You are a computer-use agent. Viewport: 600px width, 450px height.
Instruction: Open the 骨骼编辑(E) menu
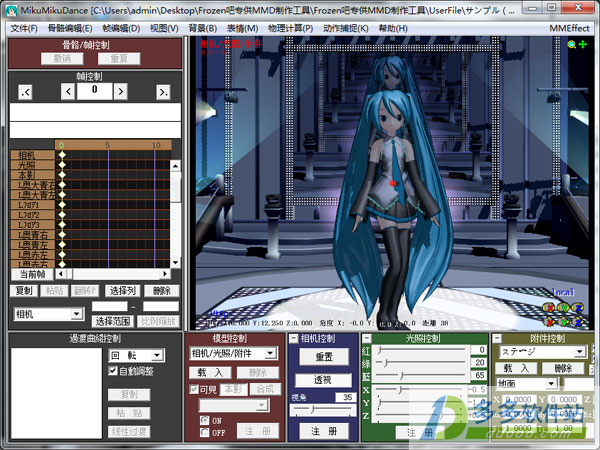[70, 28]
